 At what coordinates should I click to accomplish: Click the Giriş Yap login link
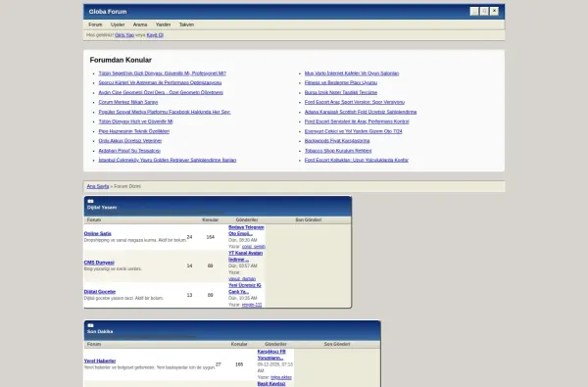click(x=124, y=35)
